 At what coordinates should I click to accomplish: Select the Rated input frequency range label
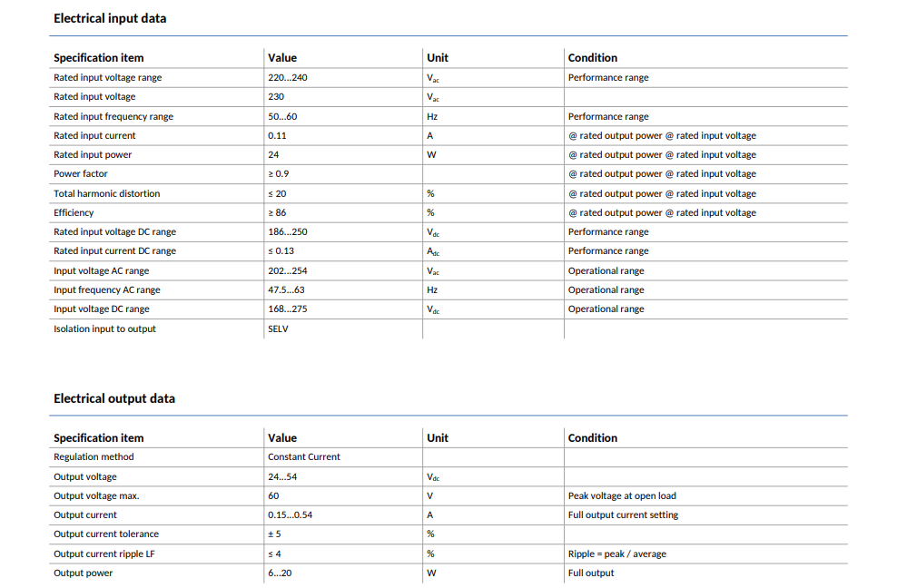(113, 116)
